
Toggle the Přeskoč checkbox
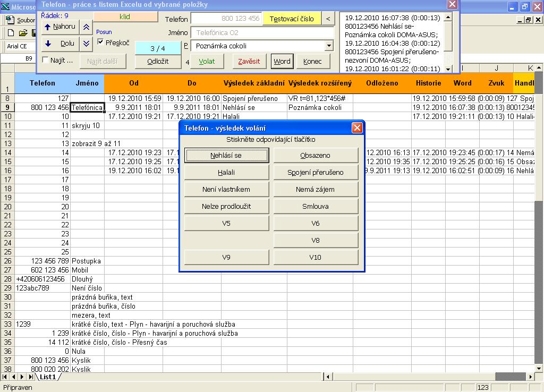[x=100, y=42]
